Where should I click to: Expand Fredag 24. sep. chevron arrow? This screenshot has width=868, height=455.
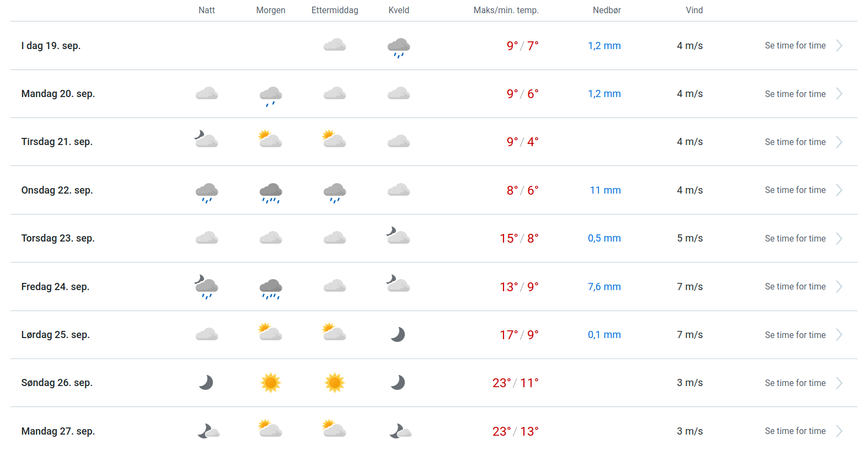click(x=839, y=287)
